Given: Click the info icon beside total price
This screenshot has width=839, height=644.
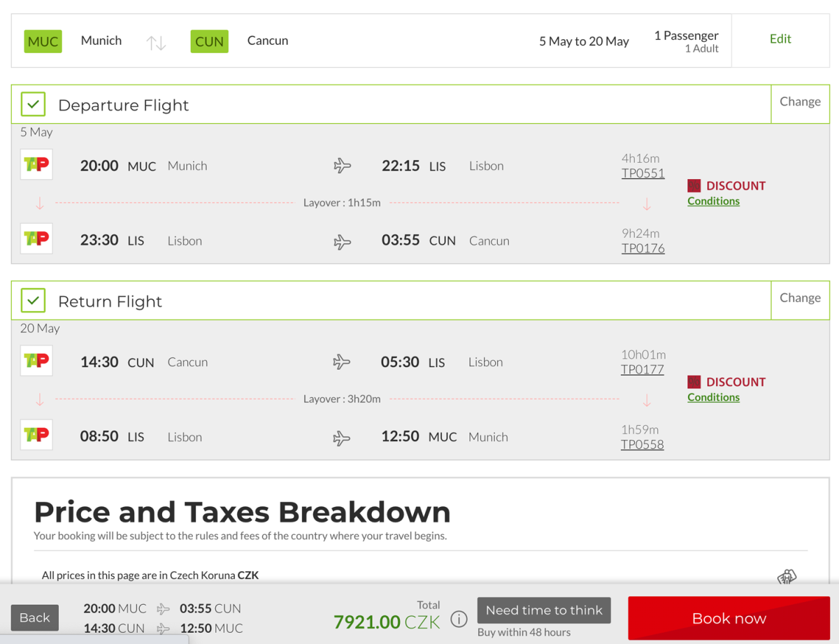Looking at the screenshot, I should [459, 620].
